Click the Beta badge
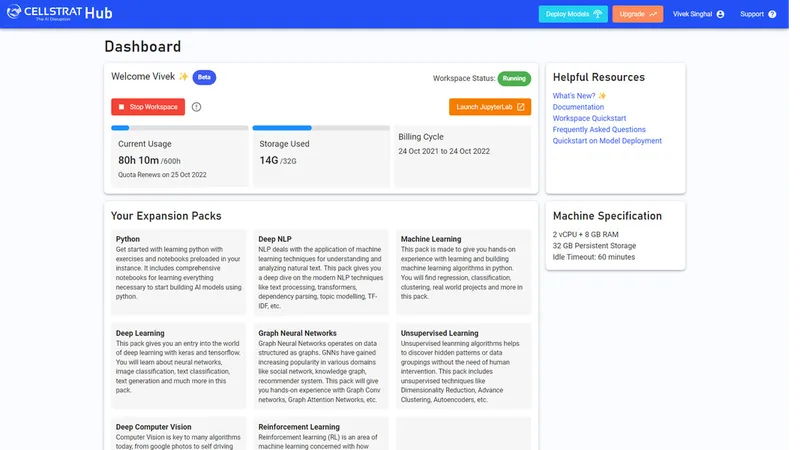 point(204,77)
